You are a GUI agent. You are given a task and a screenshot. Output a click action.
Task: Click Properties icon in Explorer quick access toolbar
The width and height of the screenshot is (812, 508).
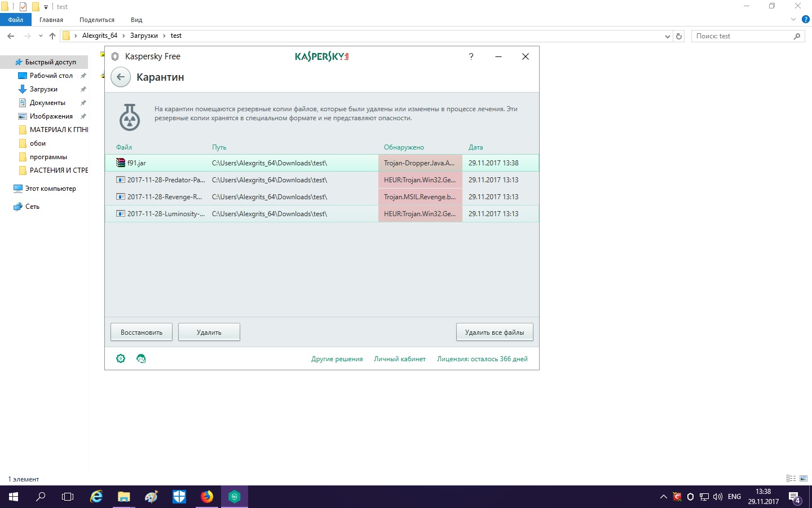pyautogui.click(x=23, y=7)
